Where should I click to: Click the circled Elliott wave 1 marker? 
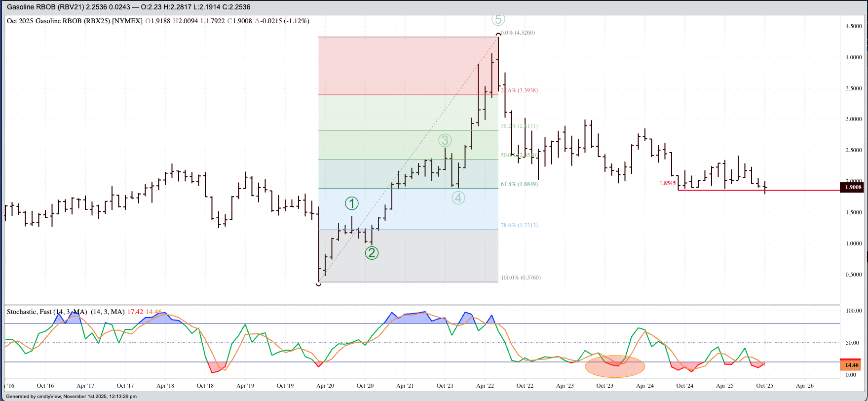352,203
